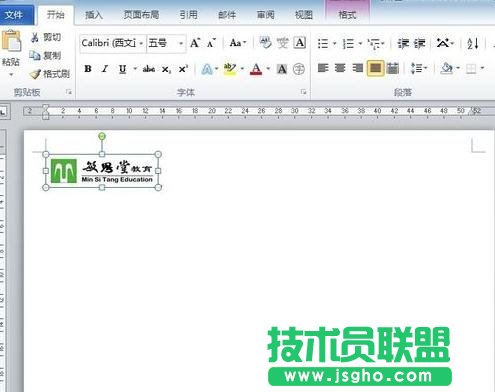This screenshot has width=495, height=392.
Task: Toggle strikethrough abc formatting
Action: tap(149, 69)
